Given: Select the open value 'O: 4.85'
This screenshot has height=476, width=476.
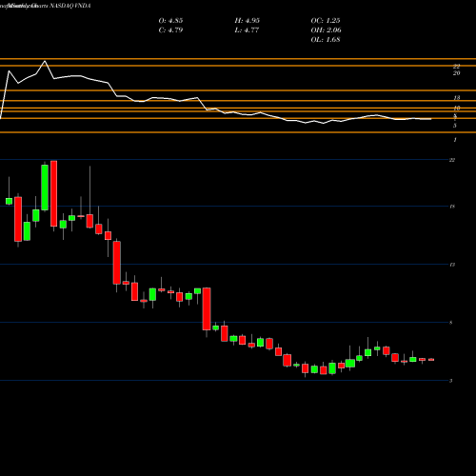Looking at the screenshot, I should click(x=170, y=21).
